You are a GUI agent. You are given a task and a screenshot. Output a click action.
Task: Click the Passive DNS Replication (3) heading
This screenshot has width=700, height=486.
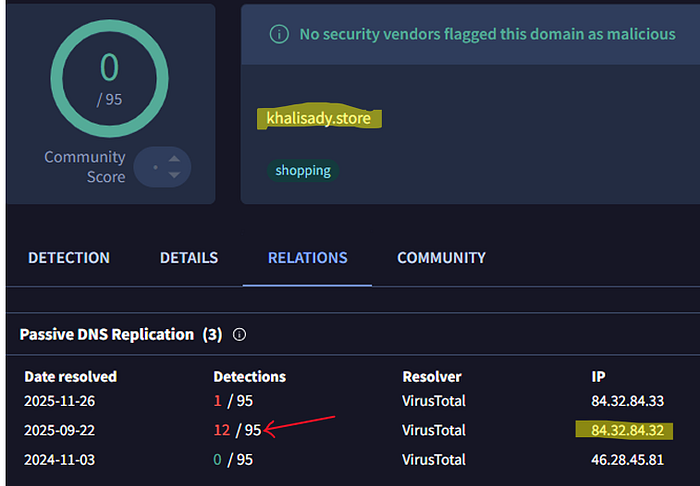[121, 334]
